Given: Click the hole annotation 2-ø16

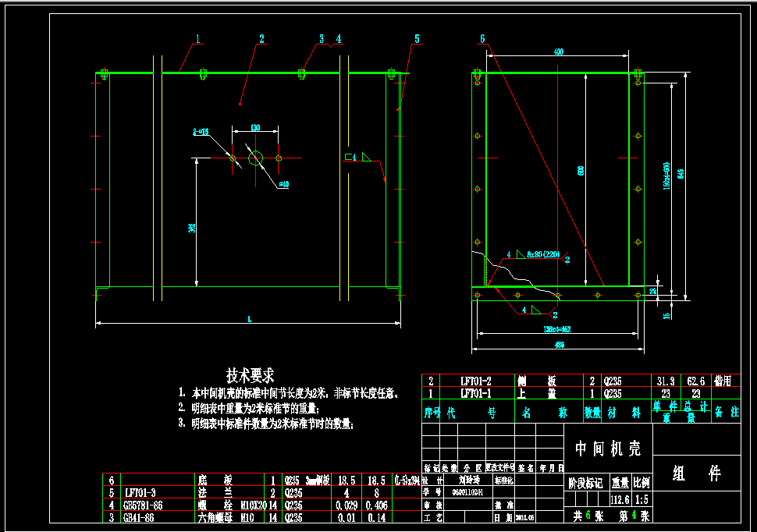Looking at the screenshot, I should pos(201,131).
